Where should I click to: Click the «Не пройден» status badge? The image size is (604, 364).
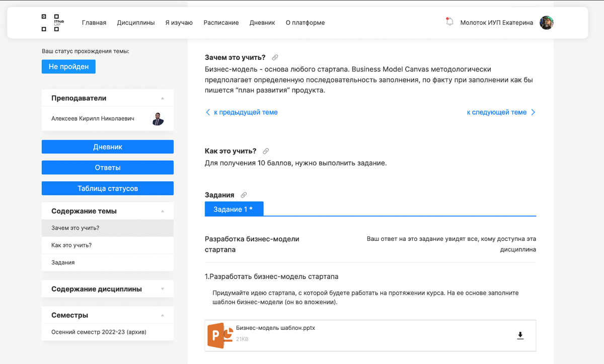(x=68, y=66)
